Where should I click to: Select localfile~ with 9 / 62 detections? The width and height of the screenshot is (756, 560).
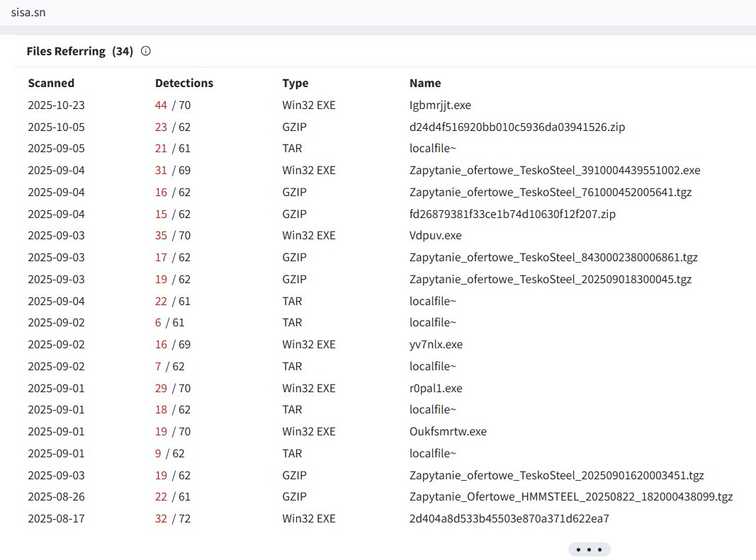point(432,454)
